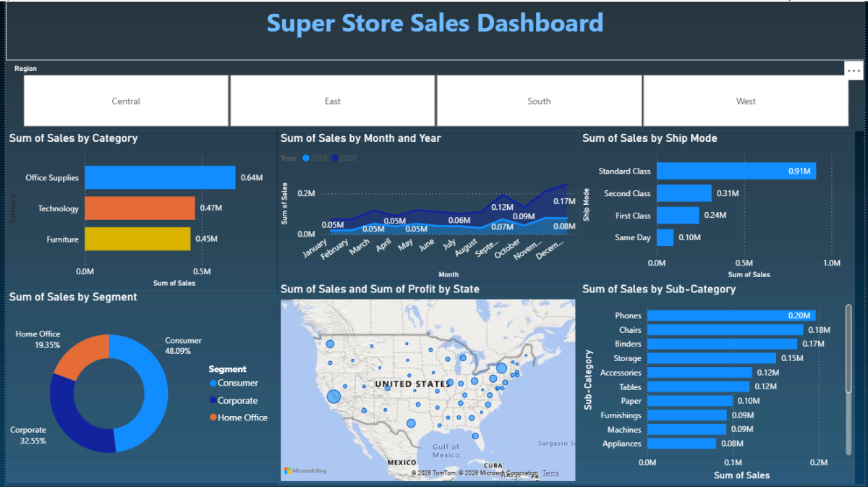Select the Office Supplies category bar

pyautogui.click(x=160, y=177)
